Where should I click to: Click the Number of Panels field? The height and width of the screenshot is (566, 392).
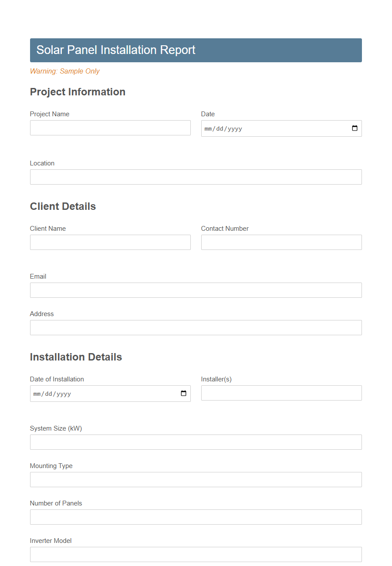point(195,517)
